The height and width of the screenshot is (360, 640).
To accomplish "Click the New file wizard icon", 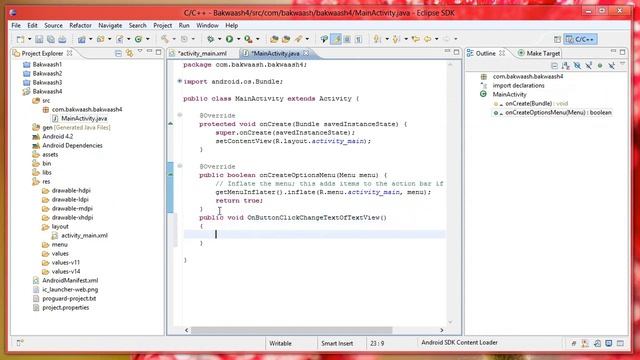I will [x=20, y=39].
